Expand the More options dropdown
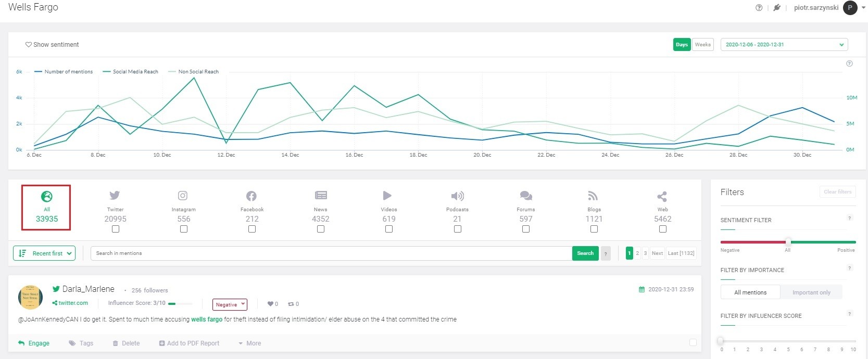868x359 pixels. [249, 343]
